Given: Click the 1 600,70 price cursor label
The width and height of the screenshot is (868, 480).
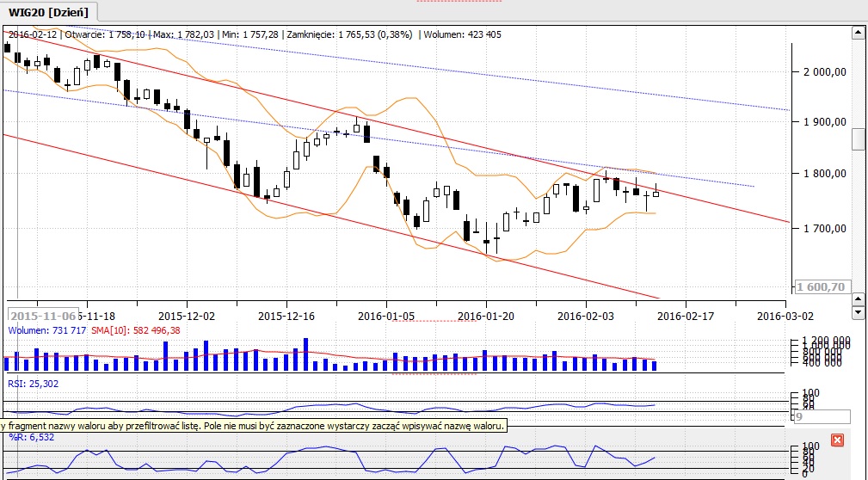Looking at the screenshot, I should click(x=822, y=286).
